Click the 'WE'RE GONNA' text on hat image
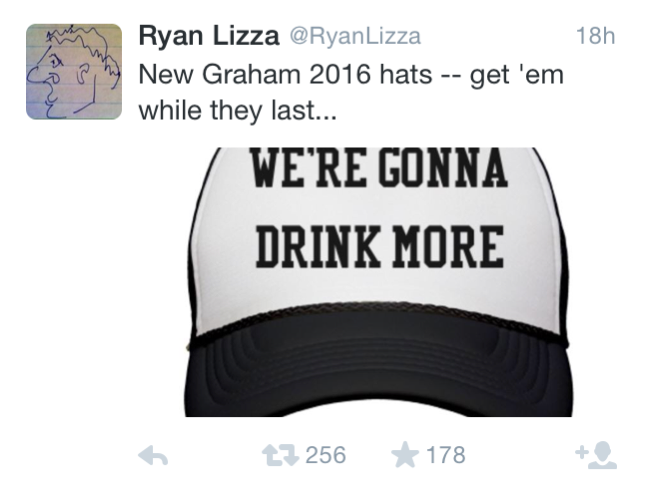The height and width of the screenshot is (494, 659). [x=379, y=168]
